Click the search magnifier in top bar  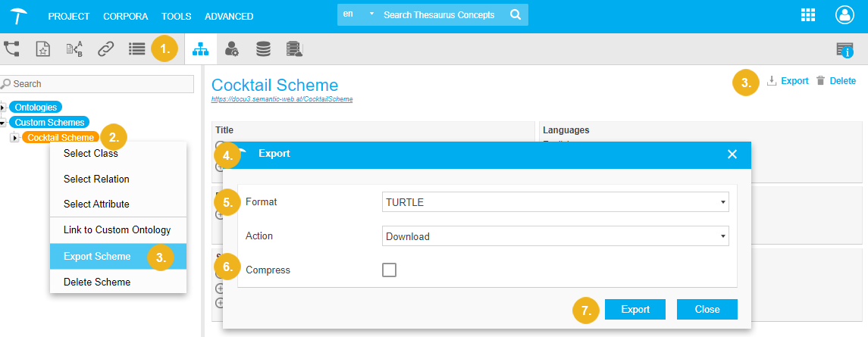pos(515,15)
